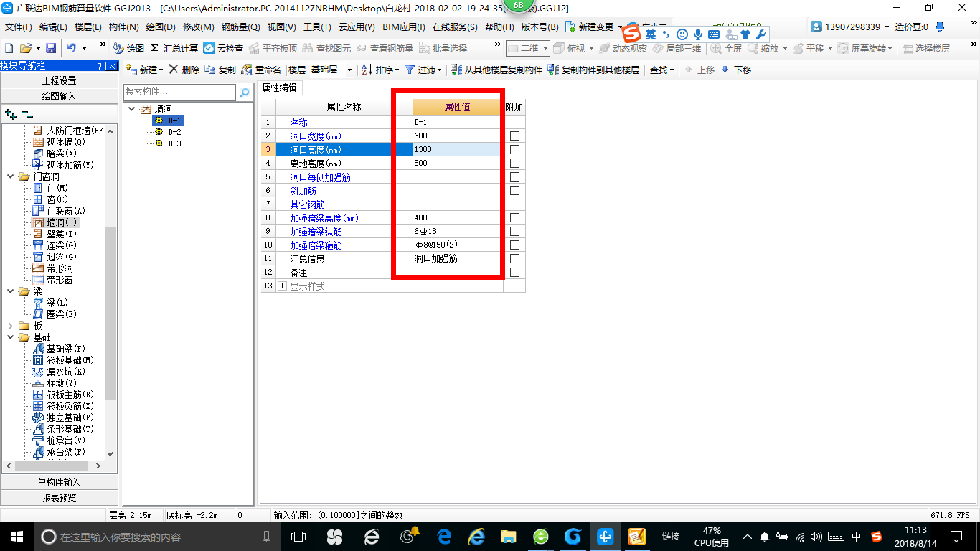Click the 绘图输入 panel button

[x=59, y=95]
